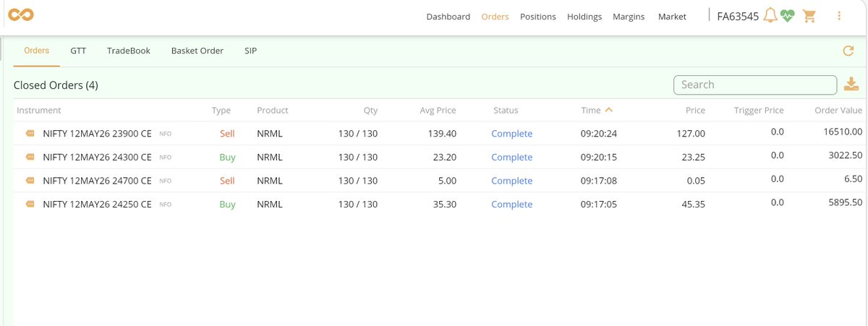Click the Complete status at 09:17:08
This screenshot has width=868, height=326.
(511, 181)
